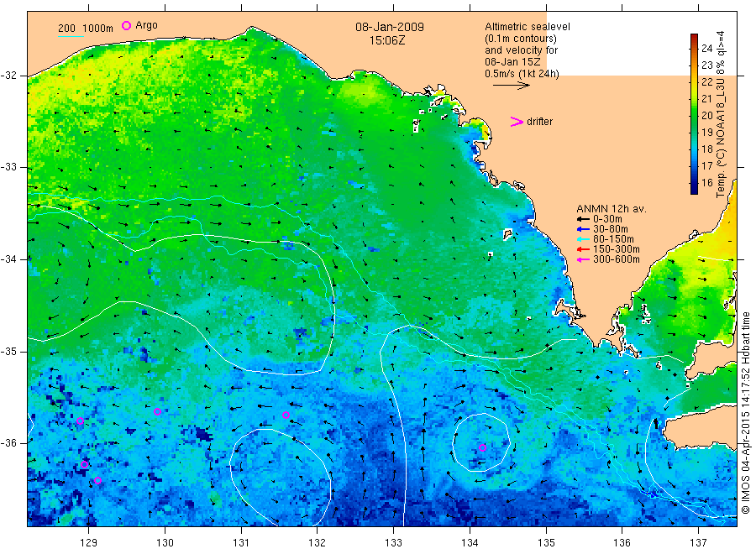
Task: Click the Argo float inside the small closed contour near 134°E
Action: (483, 447)
